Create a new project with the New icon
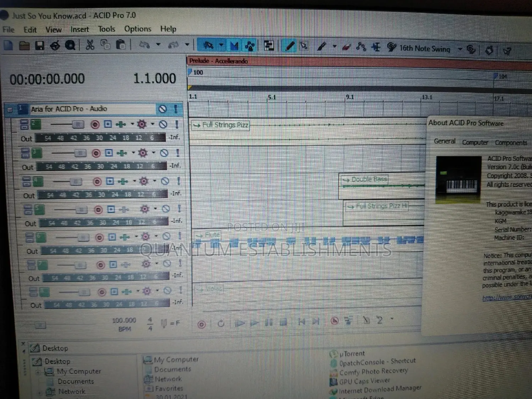This screenshot has width=532, height=399. pos(8,45)
